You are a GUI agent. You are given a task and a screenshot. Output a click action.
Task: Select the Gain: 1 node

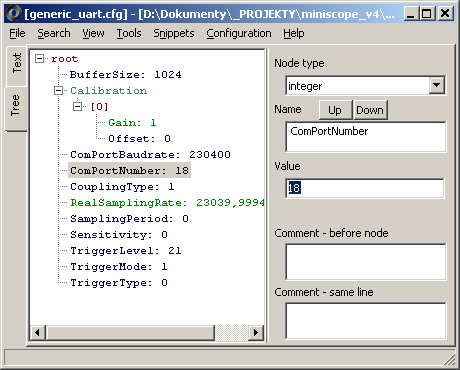(132, 123)
